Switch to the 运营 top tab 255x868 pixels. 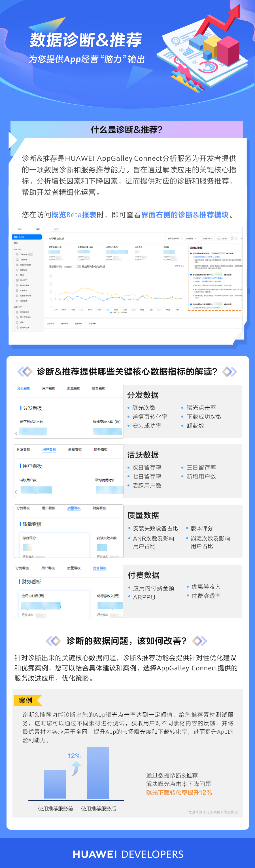click(38, 229)
